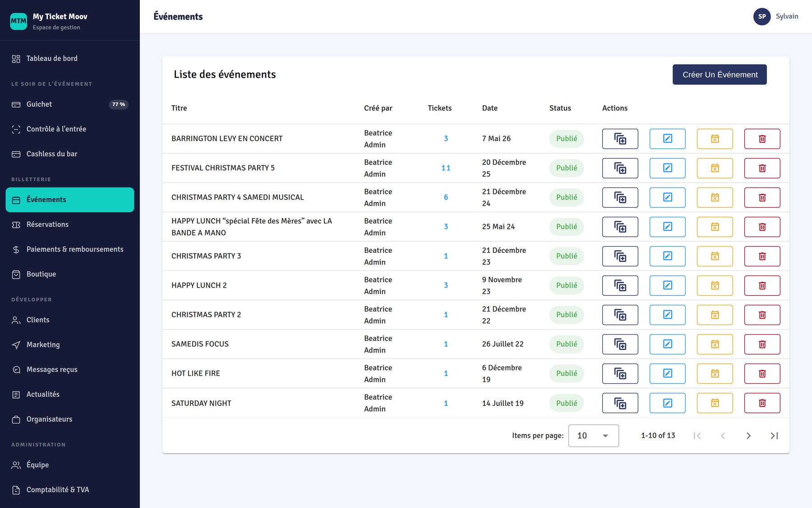Duplicate the SATURDAY NIGHT event
812x508 pixels.
620,403
